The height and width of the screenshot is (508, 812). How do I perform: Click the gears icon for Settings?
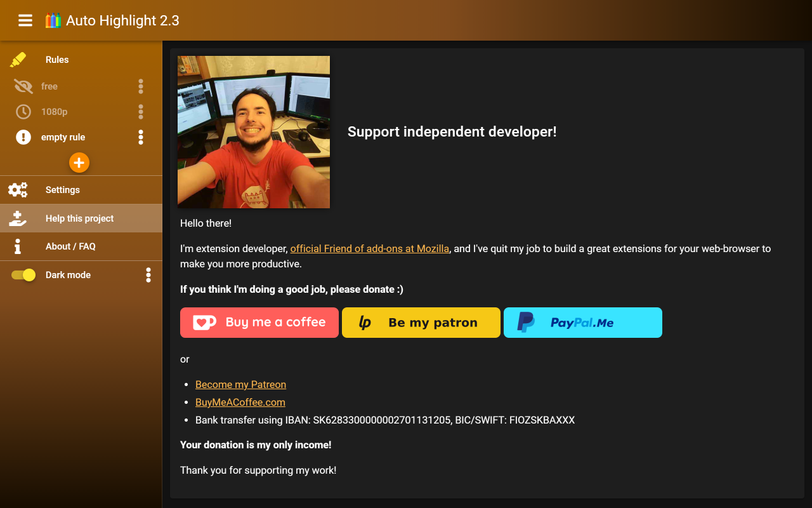click(x=18, y=190)
